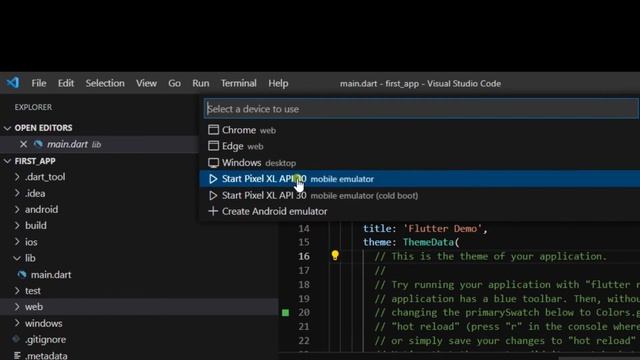Open the Run menu

coord(200,83)
